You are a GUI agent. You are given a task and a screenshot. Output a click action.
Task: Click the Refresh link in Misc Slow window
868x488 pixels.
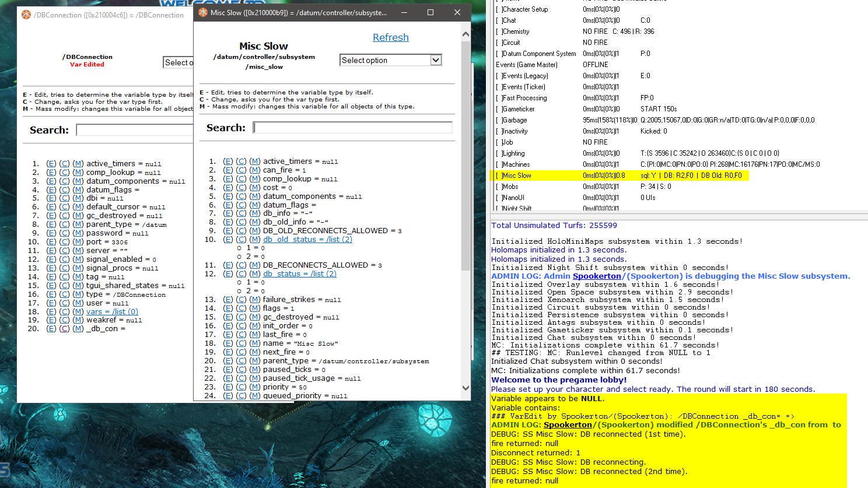click(x=390, y=37)
